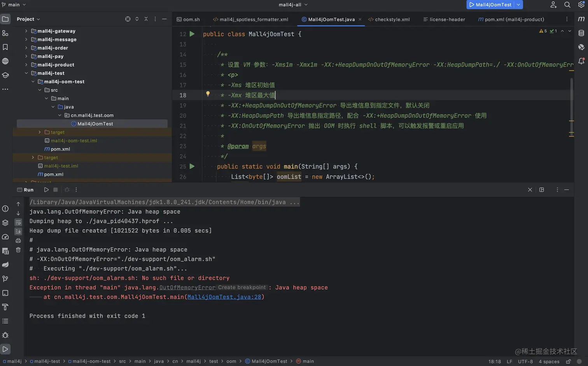588x366 pixels.
Task: Toggle scroll to end in Run console
Action: [18, 231]
